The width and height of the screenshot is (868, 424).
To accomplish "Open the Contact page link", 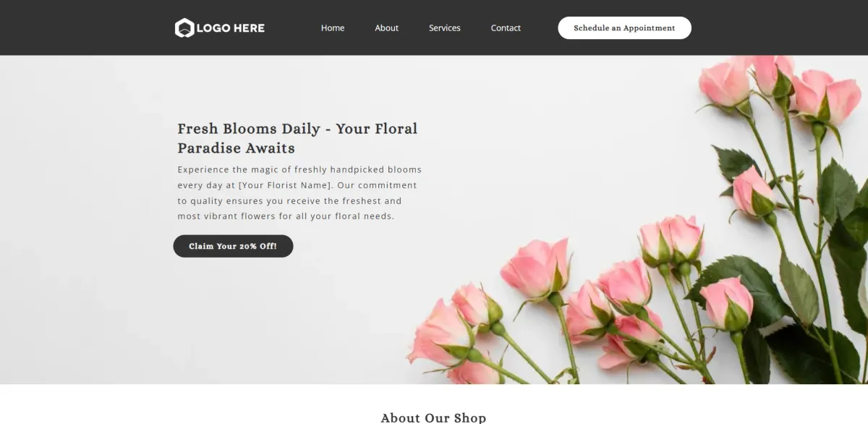I will tap(506, 28).
